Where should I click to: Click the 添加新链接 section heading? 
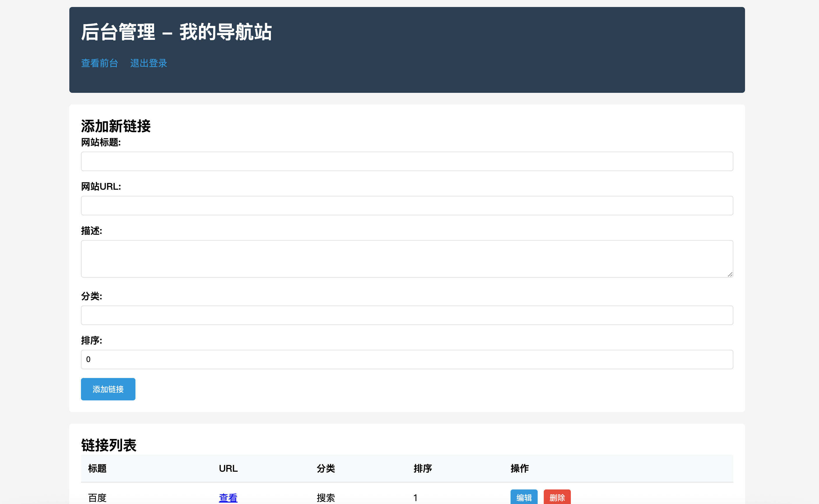115,126
